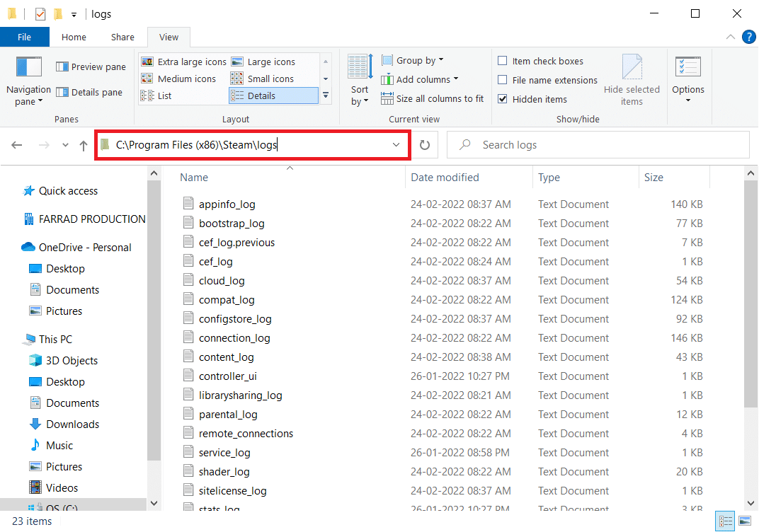Expand the layout gallery more button
This screenshot has height=532, width=759.
tap(326, 96)
